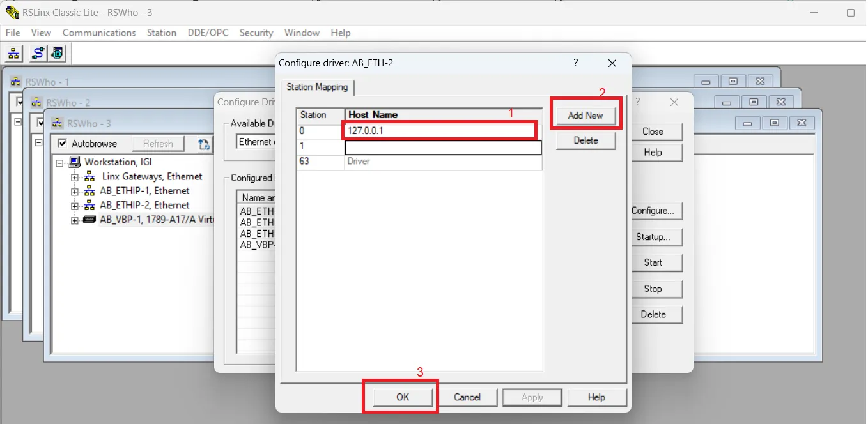
Task: Click the Workstation computer icon in tree
Action: point(75,162)
